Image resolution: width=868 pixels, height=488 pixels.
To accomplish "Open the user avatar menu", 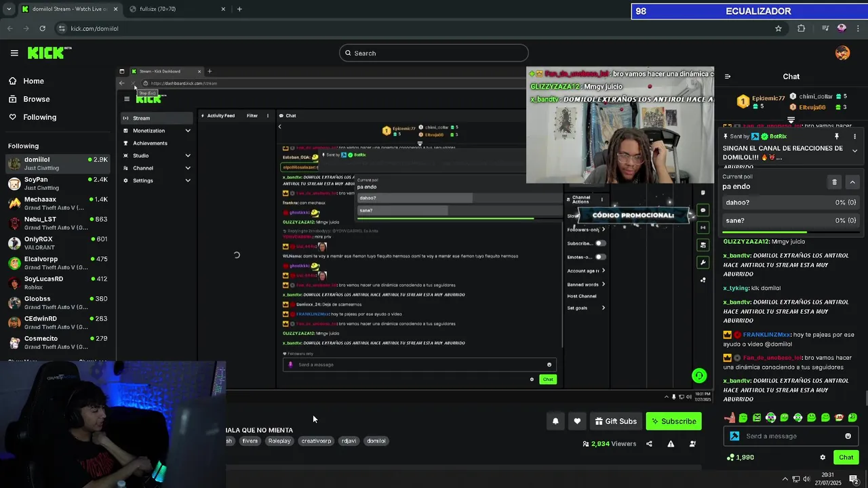I will point(842,53).
